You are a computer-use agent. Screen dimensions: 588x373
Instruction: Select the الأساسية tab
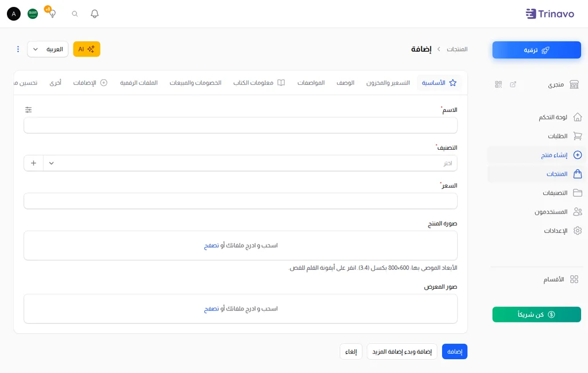click(439, 83)
